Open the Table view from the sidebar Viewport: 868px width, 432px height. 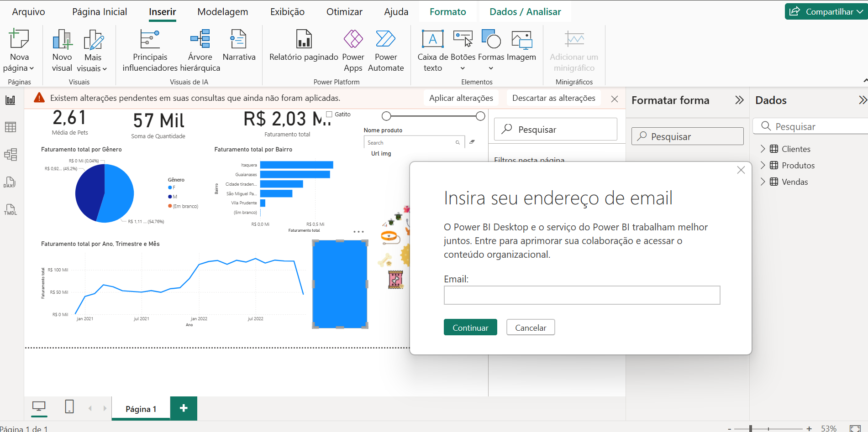pos(10,127)
